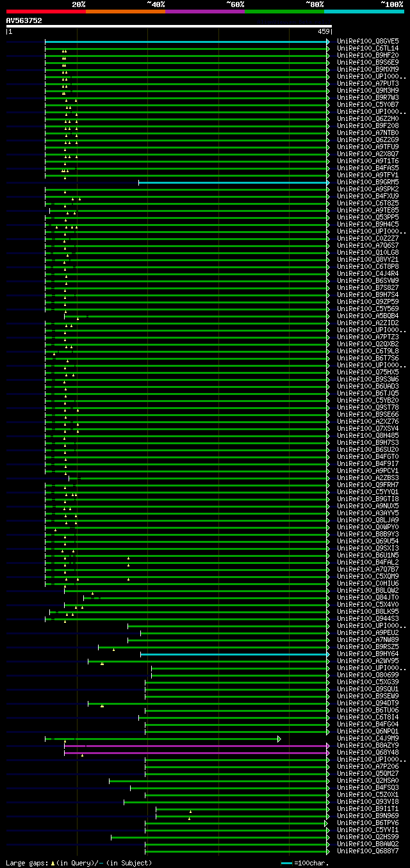
Task: Select label UniRef100_B6TPV6
Action: pos(368,823)
